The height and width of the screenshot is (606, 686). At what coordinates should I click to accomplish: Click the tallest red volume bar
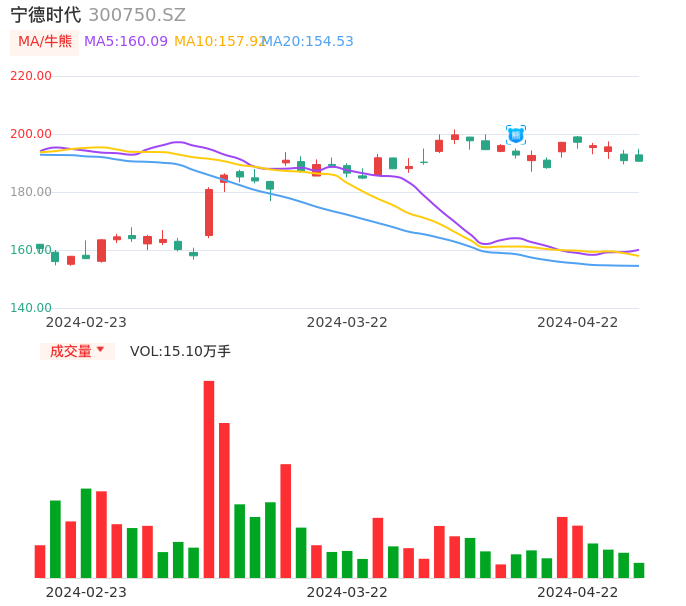tap(209, 479)
